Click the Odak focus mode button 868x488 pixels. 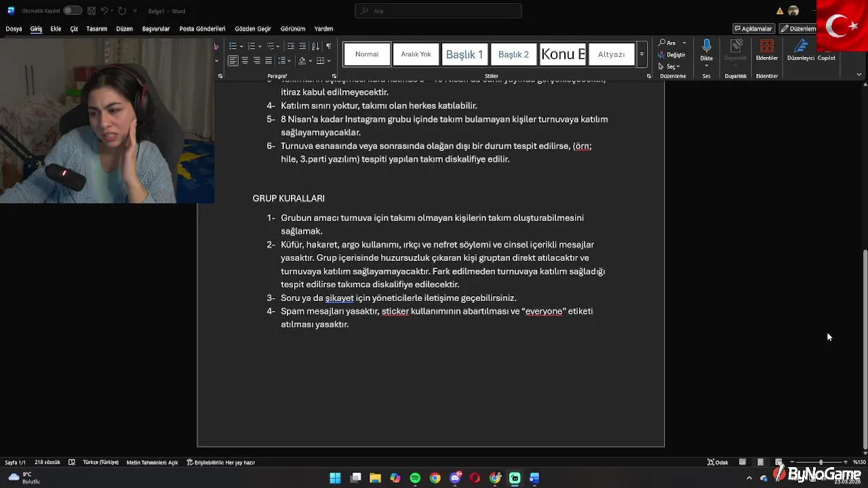pos(717,462)
